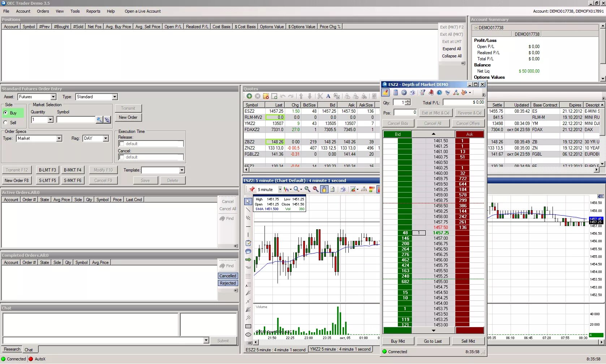
Task: Click the green add symbol icon in Quotes
Action: [249, 96]
